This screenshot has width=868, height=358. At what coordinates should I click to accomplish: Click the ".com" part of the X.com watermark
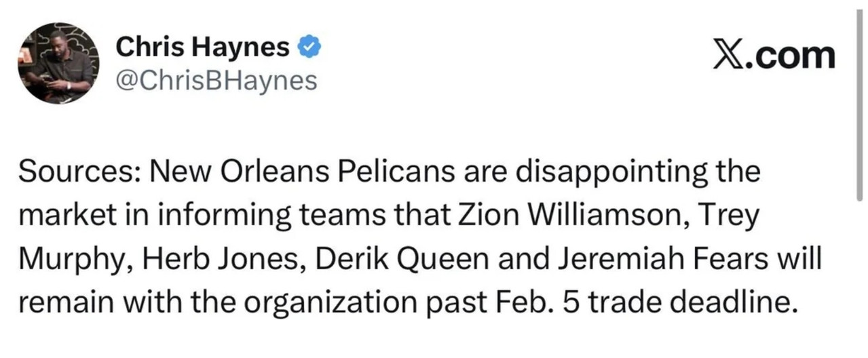789,57
